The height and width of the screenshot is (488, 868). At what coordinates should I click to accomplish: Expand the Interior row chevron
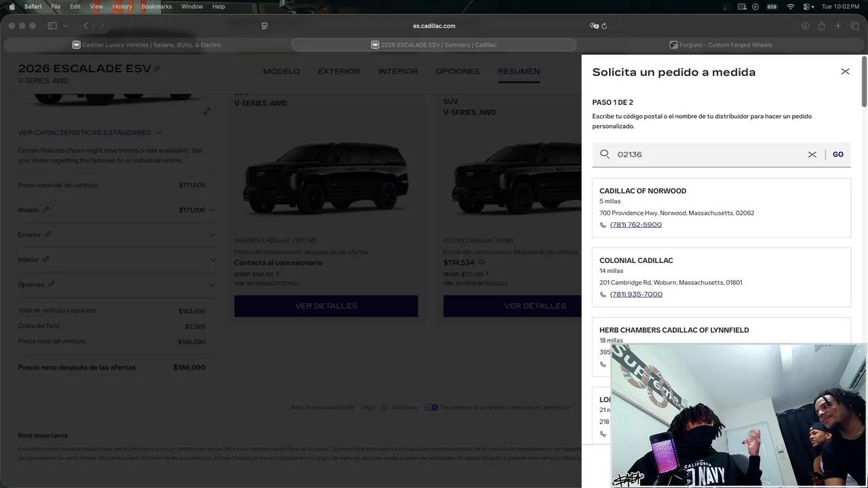pos(212,260)
